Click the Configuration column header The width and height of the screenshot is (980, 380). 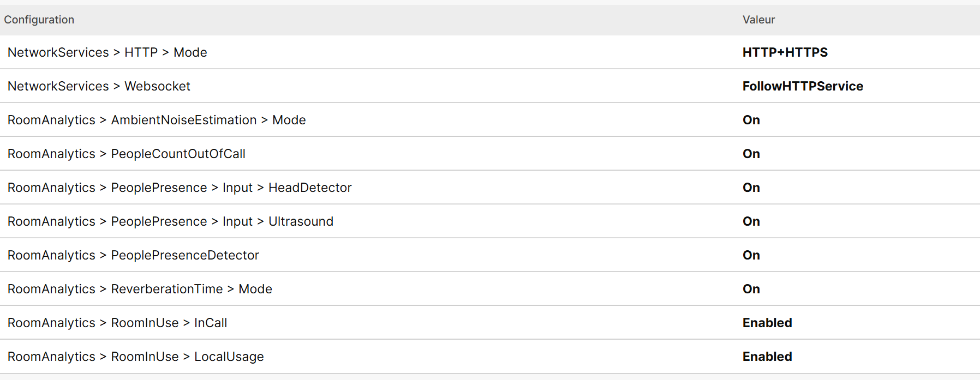39,20
